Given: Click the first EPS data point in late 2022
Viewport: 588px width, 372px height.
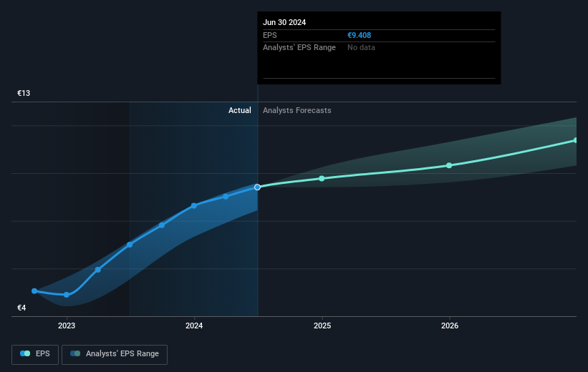Looking at the screenshot, I should tap(34, 291).
